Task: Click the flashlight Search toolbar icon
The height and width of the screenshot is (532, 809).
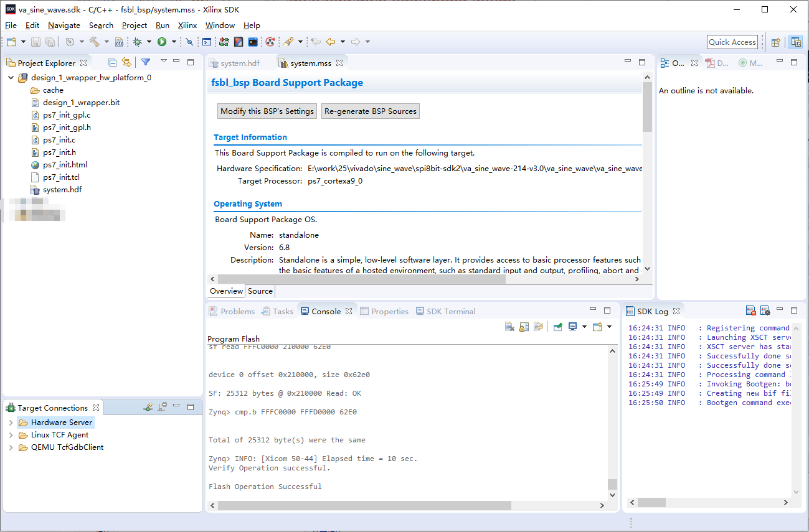Action: (288, 42)
